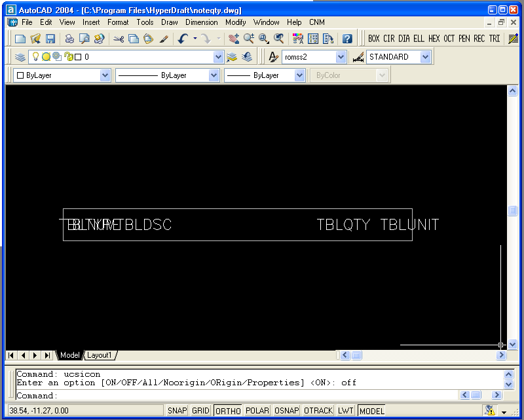Image resolution: width=524 pixels, height=420 pixels.
Task: Click the Cut scissors icon
Action: click(x=119, y=39)
